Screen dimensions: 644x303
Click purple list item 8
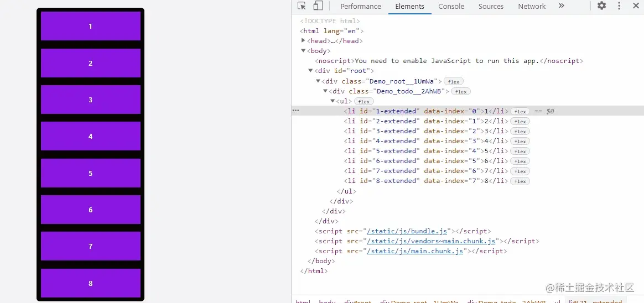pos(90,283)
